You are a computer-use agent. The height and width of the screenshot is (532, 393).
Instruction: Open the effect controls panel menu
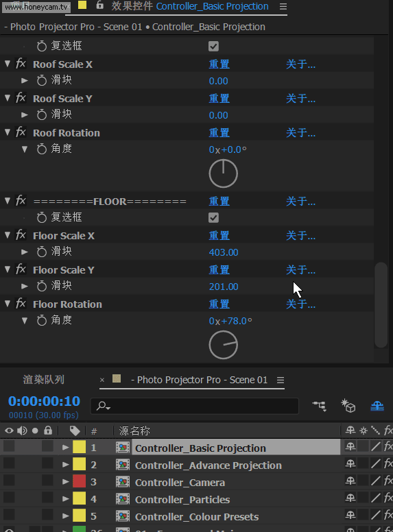[x=283, y=6]
